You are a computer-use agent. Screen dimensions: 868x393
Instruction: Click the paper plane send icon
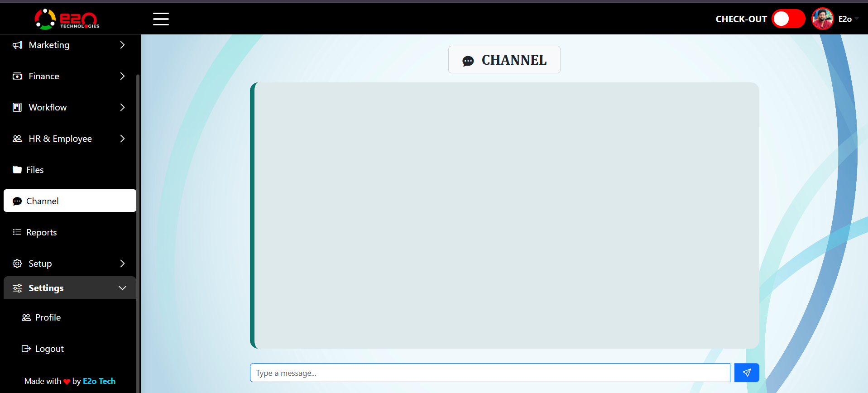tap(747, 373)
